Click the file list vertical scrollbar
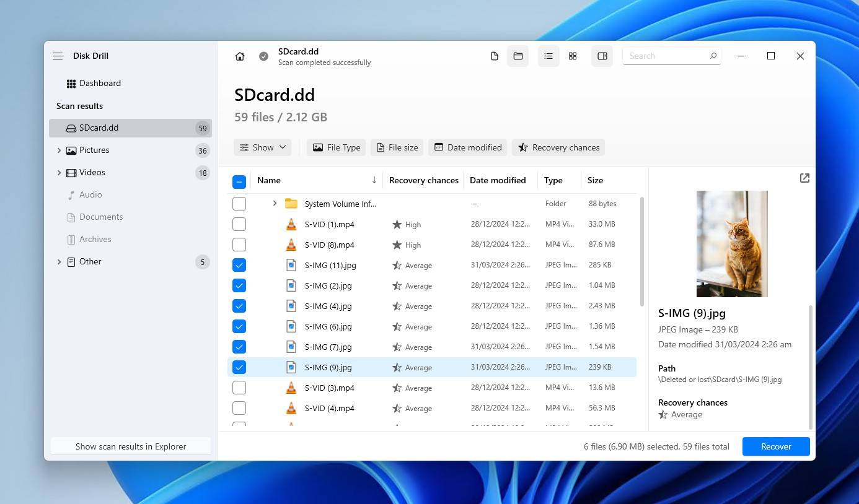This screenshot has width=859, height=504. (641, 251)
